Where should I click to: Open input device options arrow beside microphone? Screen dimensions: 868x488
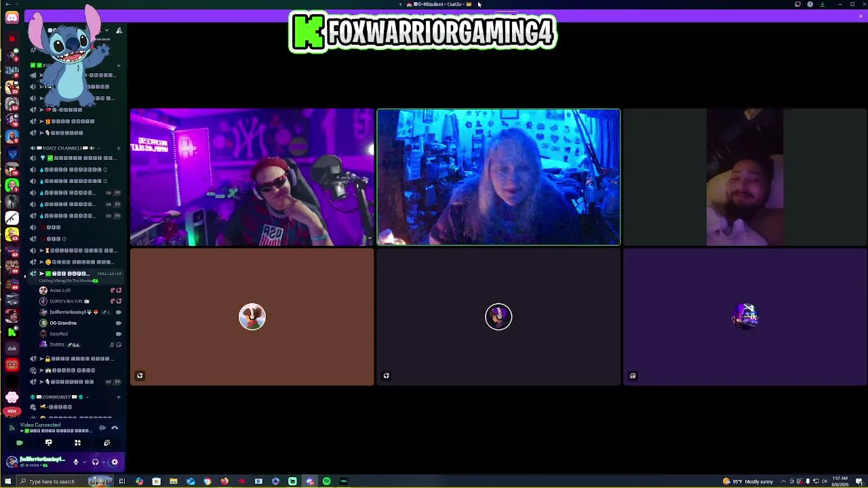(x=84, y=462)
